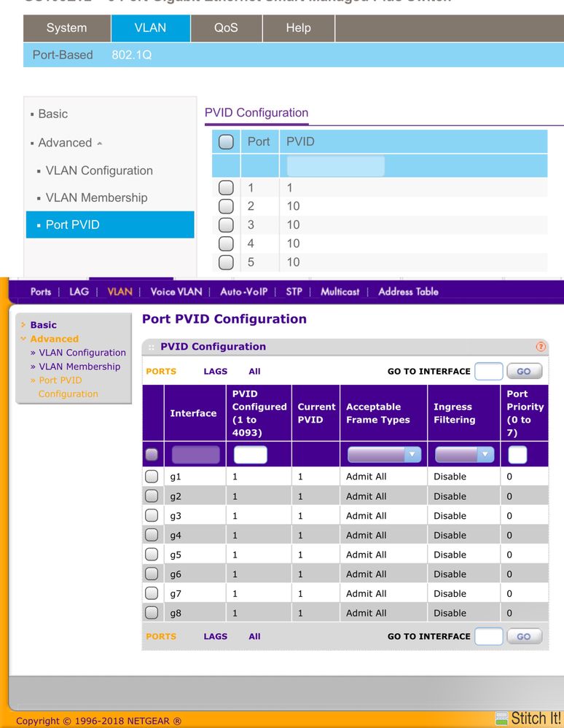Screen dimensions: 564x728
Task: Select the g5 interface checkbox
Action: (152, 555)
